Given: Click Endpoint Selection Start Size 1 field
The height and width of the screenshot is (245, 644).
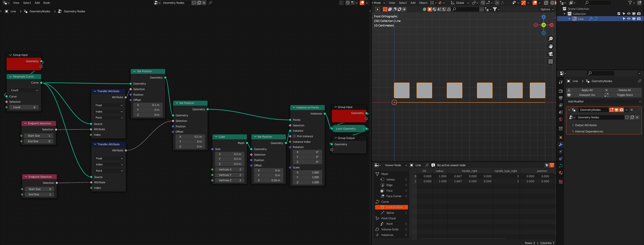Looking at the screenshot, I should coord(39,136).
